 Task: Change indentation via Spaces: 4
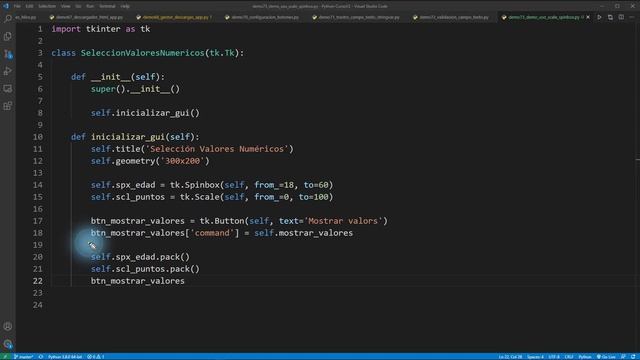pos(536,357)
